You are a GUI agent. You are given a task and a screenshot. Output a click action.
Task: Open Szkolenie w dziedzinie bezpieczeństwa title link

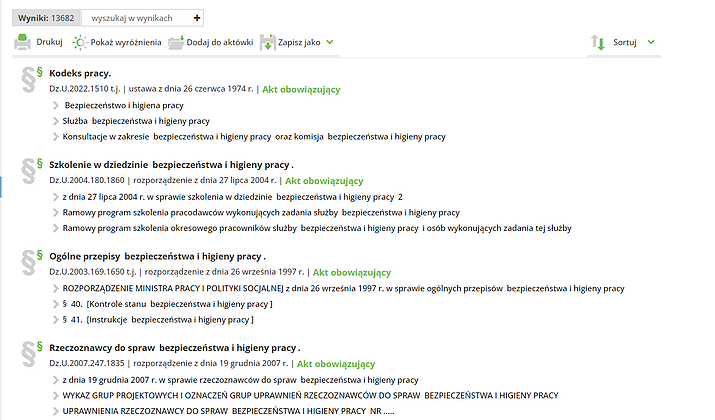click(x=170, y=164)
